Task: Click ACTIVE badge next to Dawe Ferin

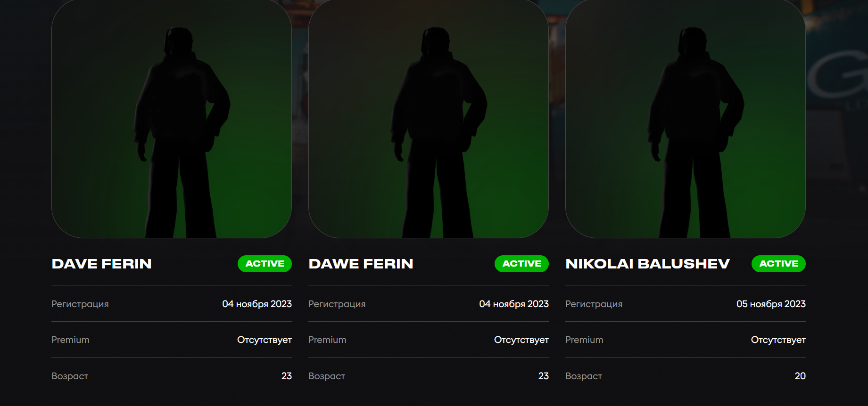Action: 522,264
